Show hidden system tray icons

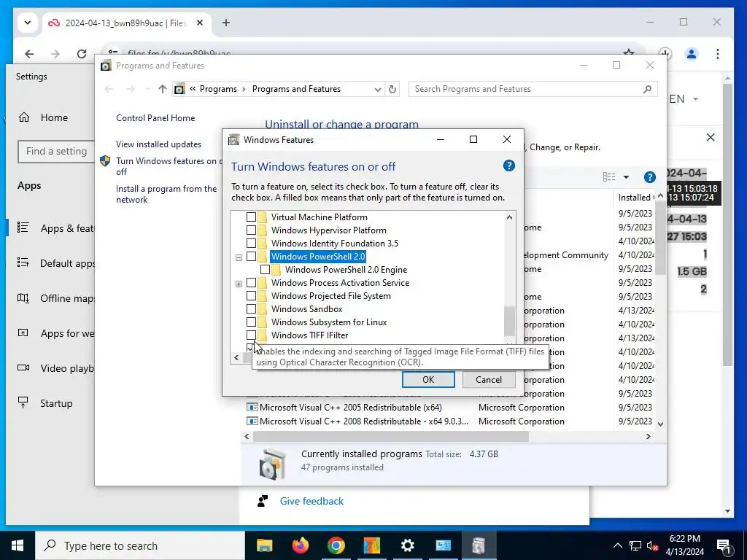pyautogui.click(x=617, y=545)
